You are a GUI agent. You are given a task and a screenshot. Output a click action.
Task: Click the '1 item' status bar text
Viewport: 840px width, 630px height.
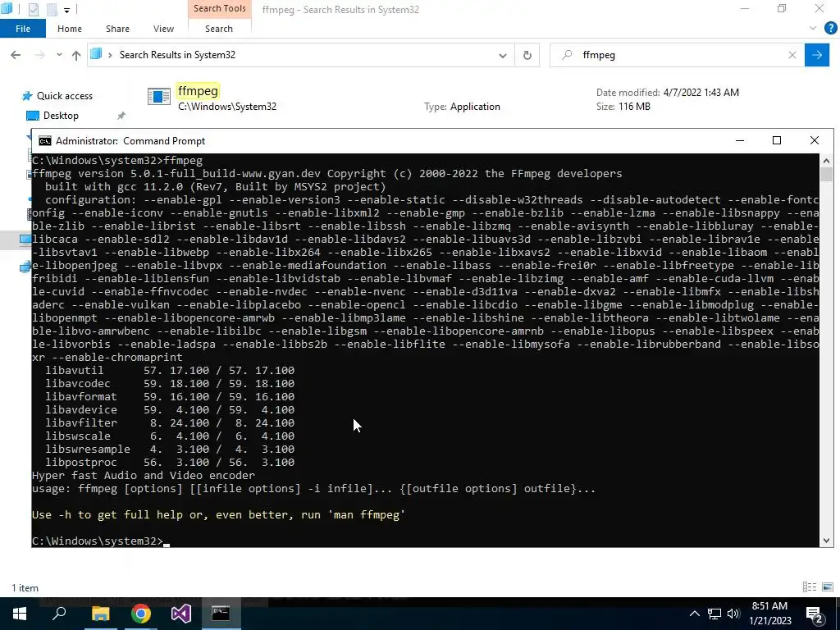click(25, 587)
